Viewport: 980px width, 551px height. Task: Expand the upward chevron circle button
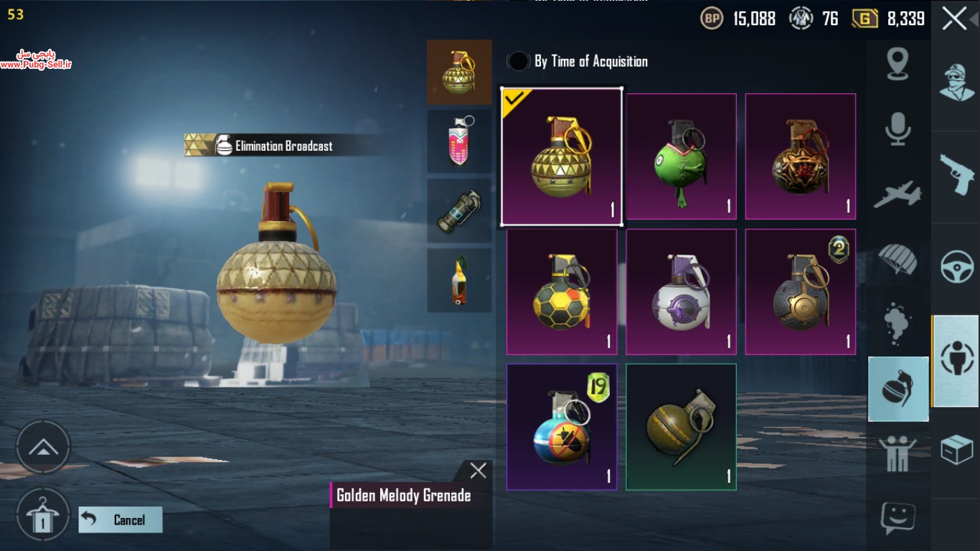(43, 448)
